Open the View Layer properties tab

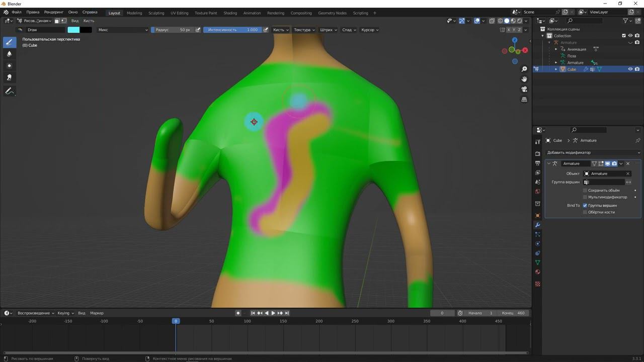pyautogui.click(x=537, y=172)
